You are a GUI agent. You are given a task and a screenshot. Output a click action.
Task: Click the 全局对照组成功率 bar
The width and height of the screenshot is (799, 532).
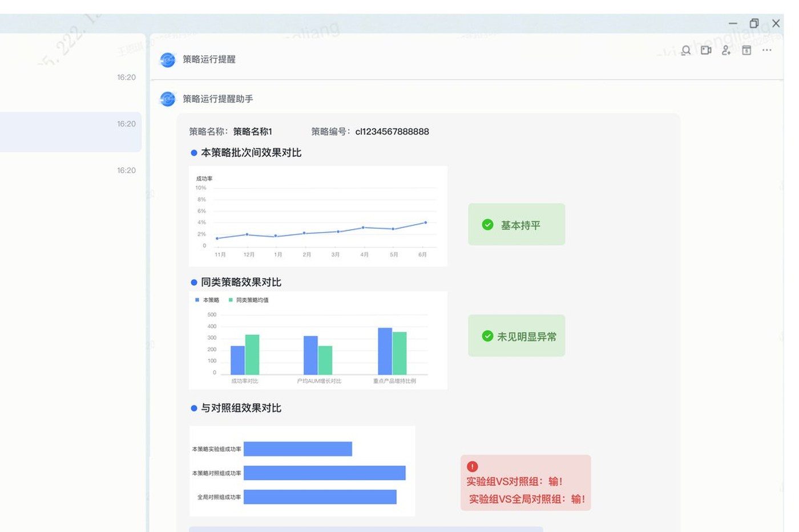point(320,497)
